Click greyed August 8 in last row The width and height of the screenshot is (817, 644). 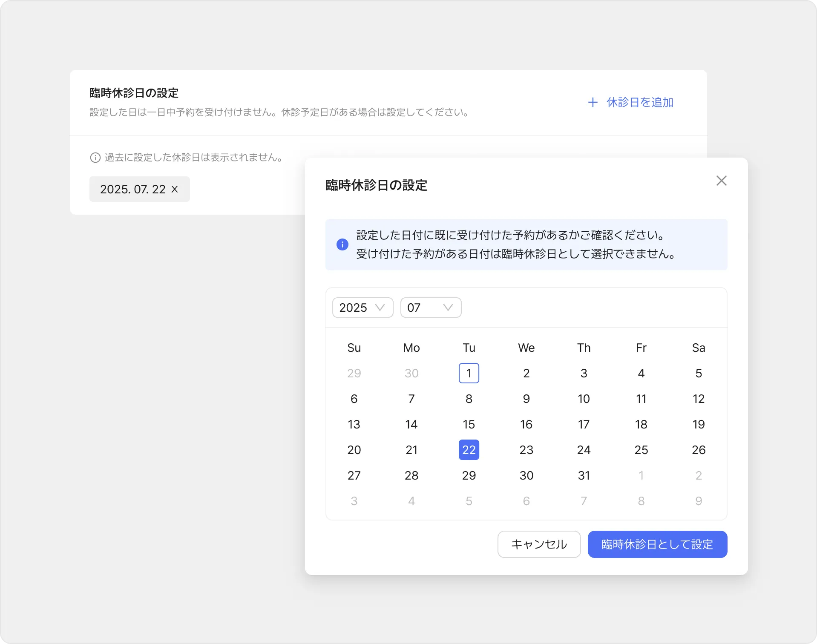point(641,501)
